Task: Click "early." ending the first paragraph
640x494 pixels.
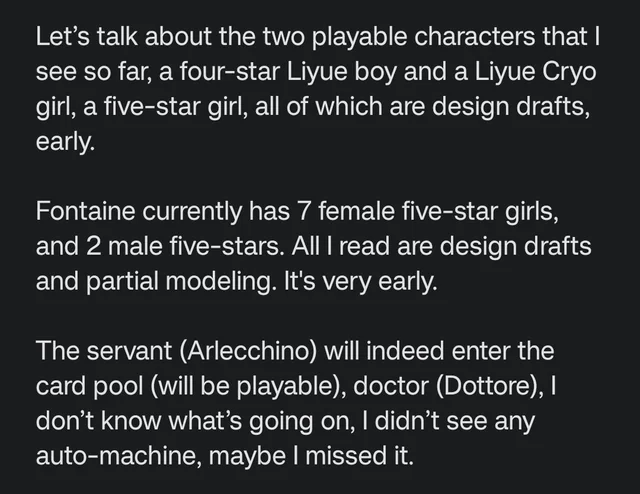Action: coord(66,145)
